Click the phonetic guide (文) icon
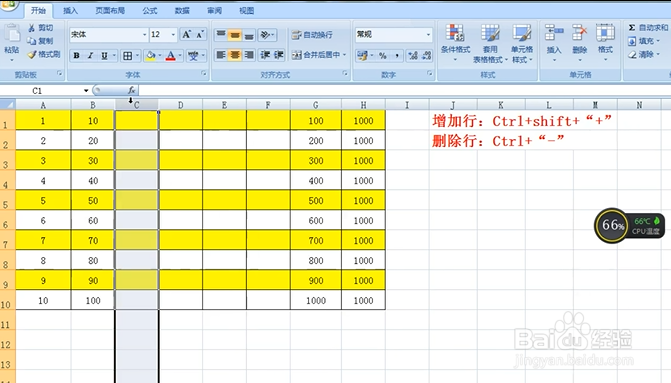The width and height of the screenshot is (671, 383). (x=193, y=56)
